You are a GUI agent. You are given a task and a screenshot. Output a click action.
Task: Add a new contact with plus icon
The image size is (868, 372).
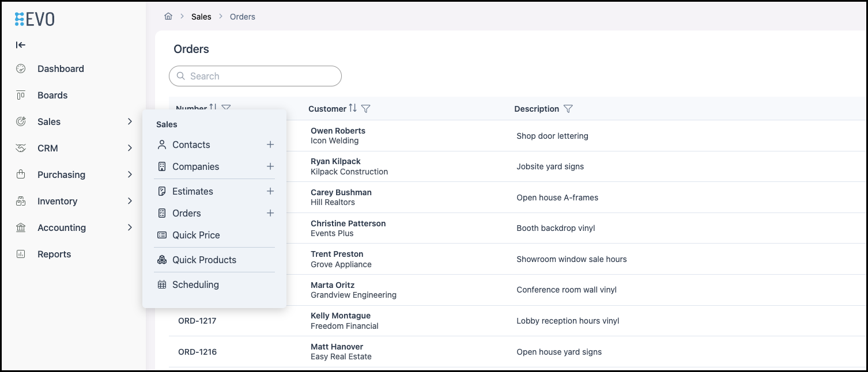point(270,145)
